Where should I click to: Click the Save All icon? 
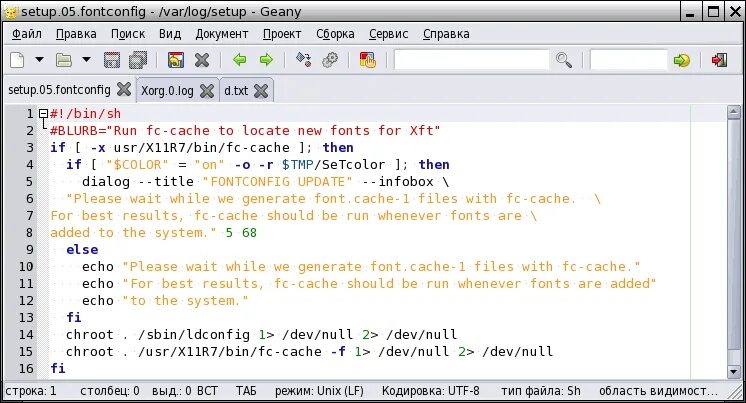point(138,60)
